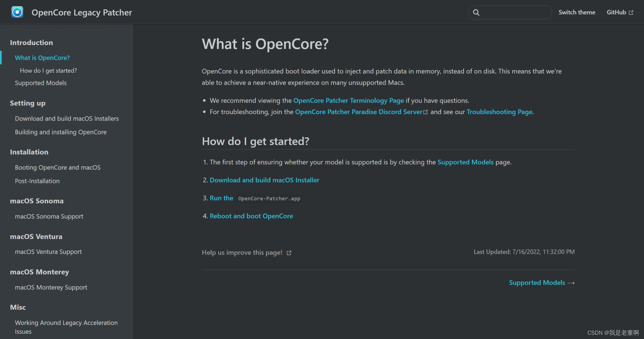
Task: Focus the search input field
Action: pos(510,12)
